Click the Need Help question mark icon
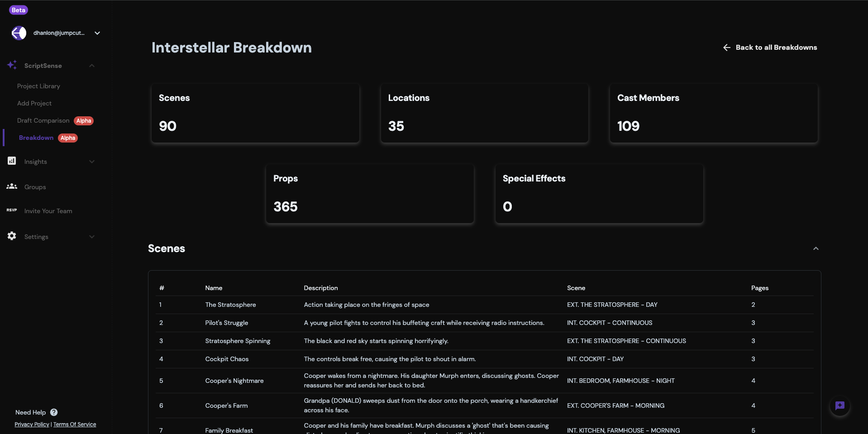 54,412
